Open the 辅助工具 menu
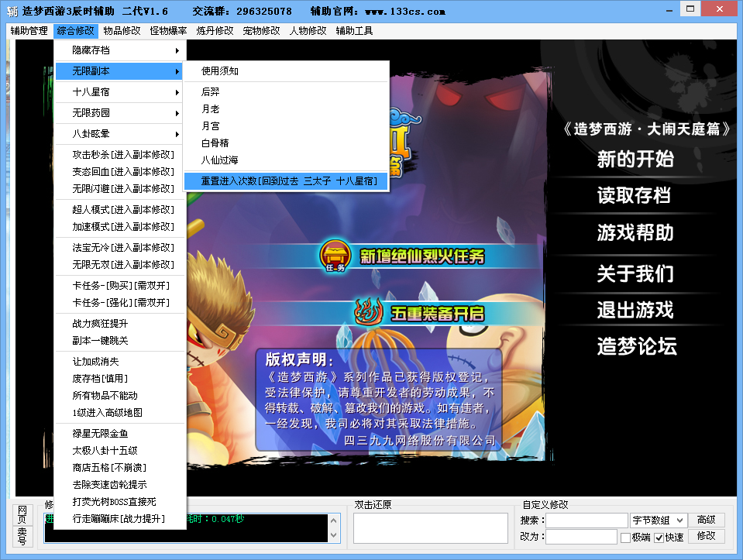The height and width of the screenshot is (560, 743). click(354, 31)
